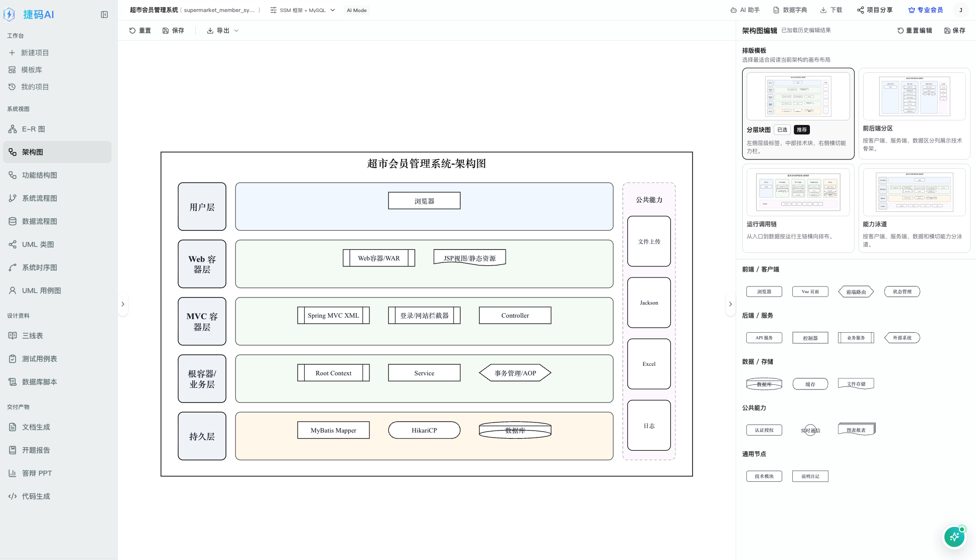Pick the 状态管理 node shape

[902, 292]
